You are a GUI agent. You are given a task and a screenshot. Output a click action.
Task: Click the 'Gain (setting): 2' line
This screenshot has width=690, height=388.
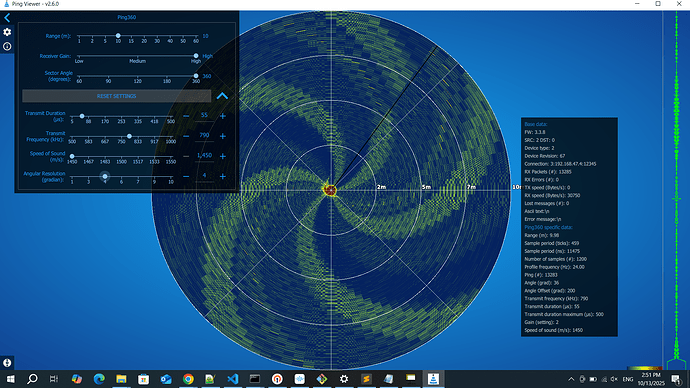click(541, 322)
